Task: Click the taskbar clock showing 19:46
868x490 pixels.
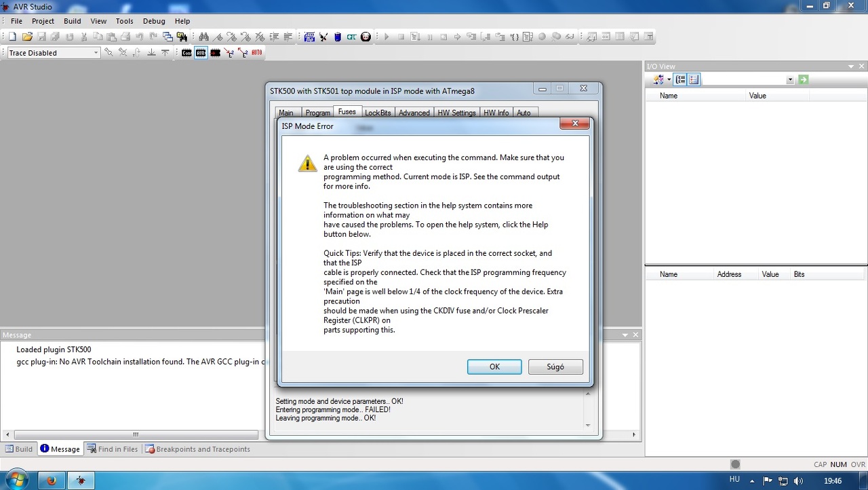Action: [833, 481]
